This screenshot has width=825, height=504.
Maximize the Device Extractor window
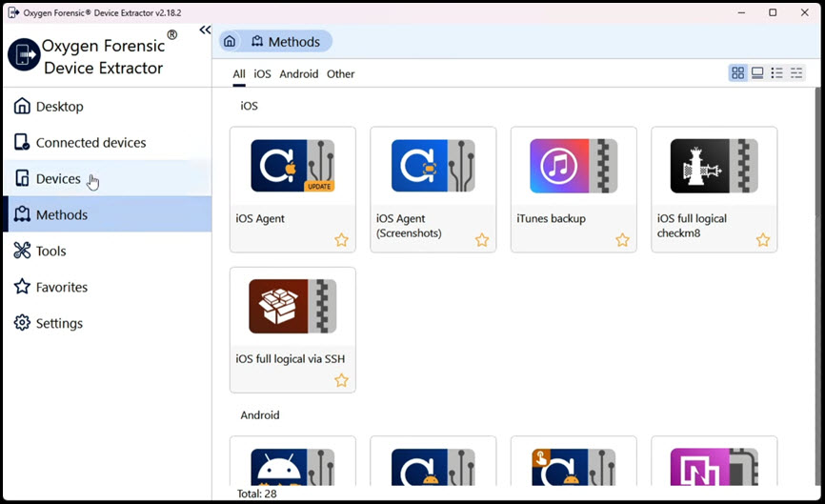[773, 12]
